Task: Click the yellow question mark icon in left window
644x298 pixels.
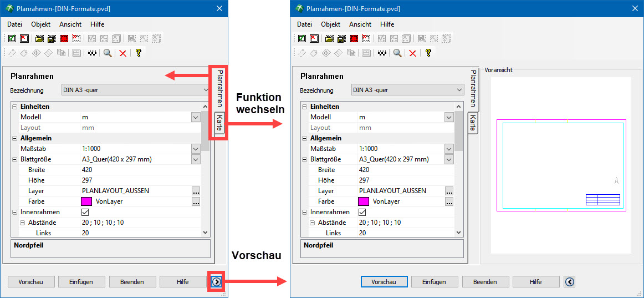Action: pyautogui.click(x=138, y=53)
